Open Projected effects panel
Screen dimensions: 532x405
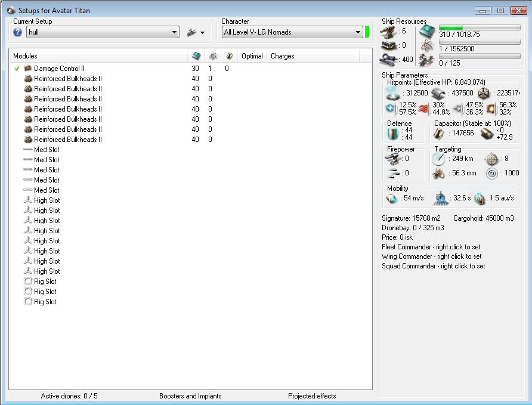(312, 396)
